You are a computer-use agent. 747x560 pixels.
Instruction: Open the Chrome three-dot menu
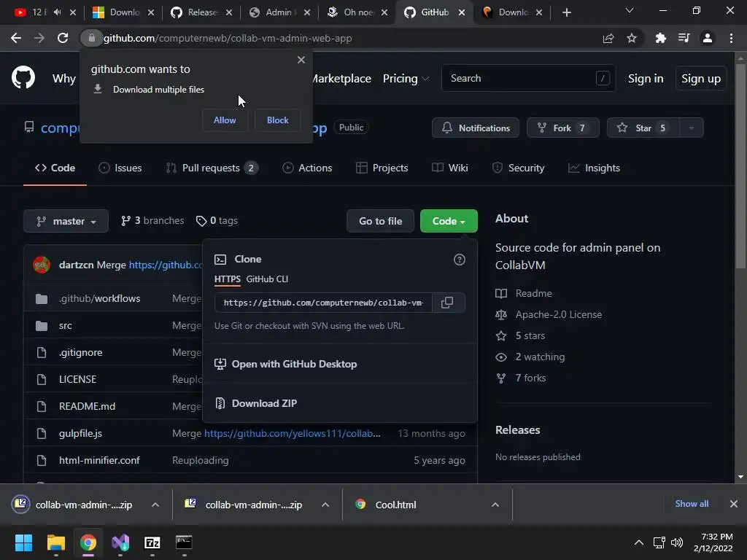tap(731, 38)
